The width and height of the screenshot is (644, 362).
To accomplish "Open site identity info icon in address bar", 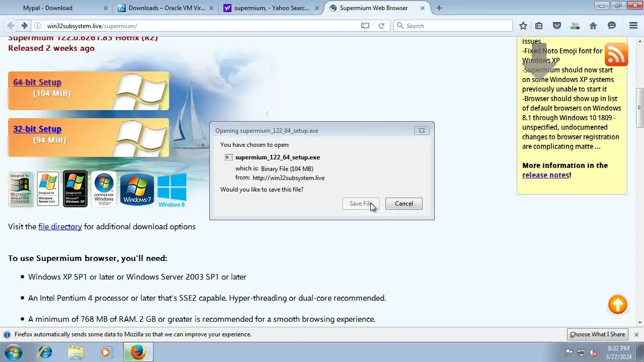I will pos(38,26).
